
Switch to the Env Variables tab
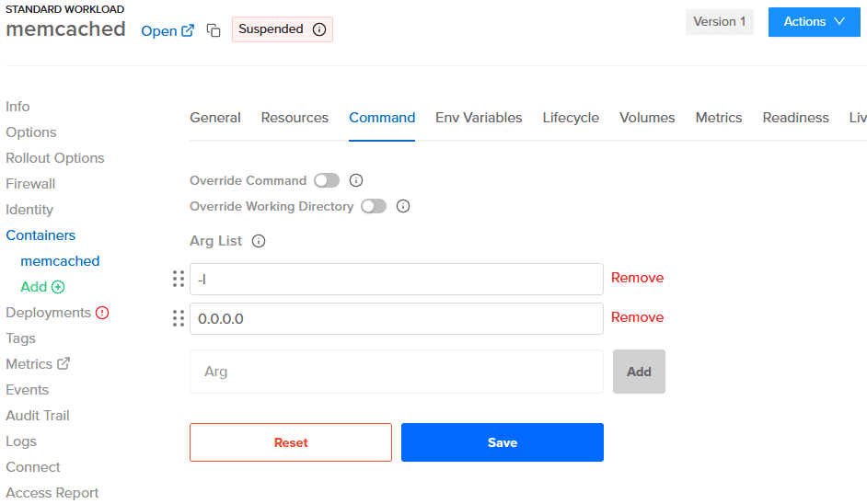pos(479,118)
